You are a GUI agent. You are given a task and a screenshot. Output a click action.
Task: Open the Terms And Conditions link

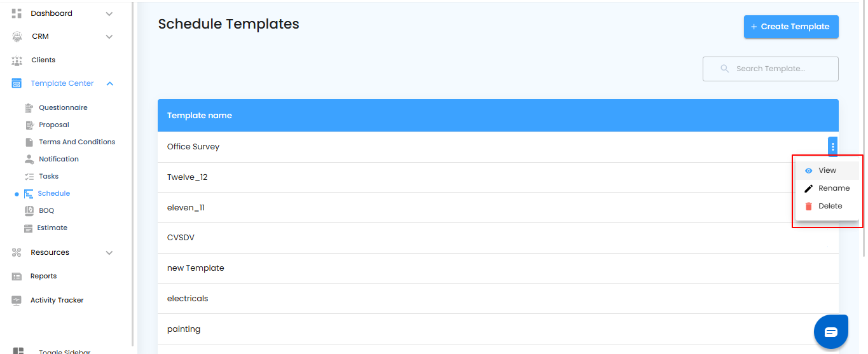click(x=77, y=142)
